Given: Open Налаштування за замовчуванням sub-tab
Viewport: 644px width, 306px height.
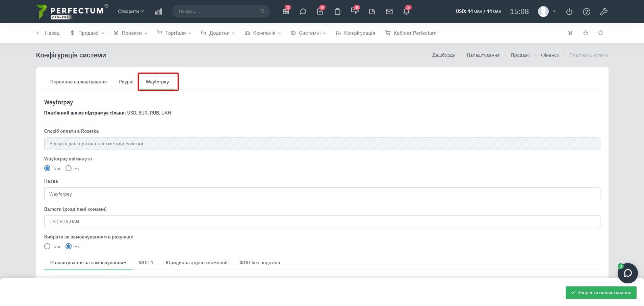Looking at the screenshot, I should click(x=88, y=262).
